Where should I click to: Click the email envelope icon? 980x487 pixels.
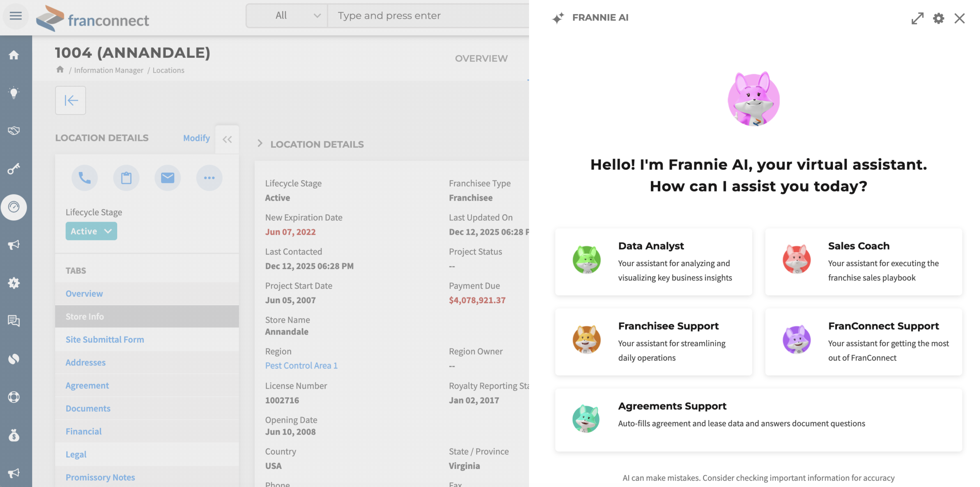pyautogui.click(x=168, y=178)
